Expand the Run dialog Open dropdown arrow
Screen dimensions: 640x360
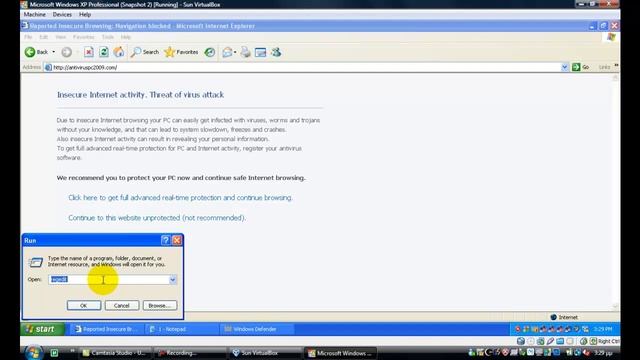pyautogui.click(x=173, y=280)
